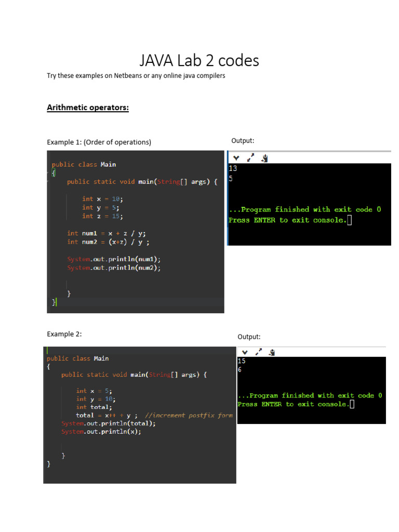Click the output value "6" in Example 2 console

240,370
